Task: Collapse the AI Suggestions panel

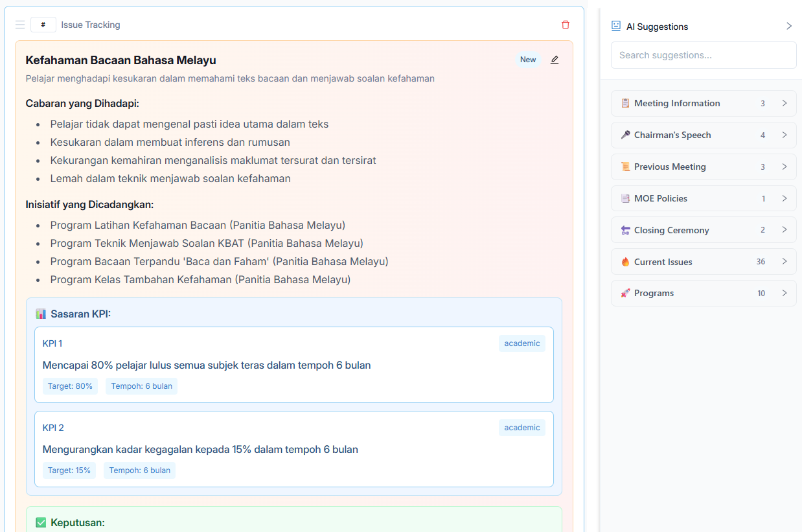Action: coord(789,26)
